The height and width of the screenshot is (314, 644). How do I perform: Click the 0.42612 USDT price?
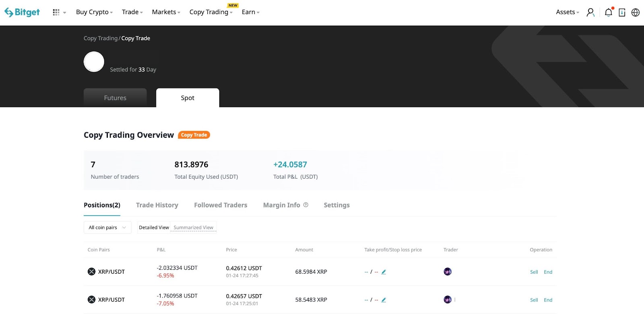[244, 268]
